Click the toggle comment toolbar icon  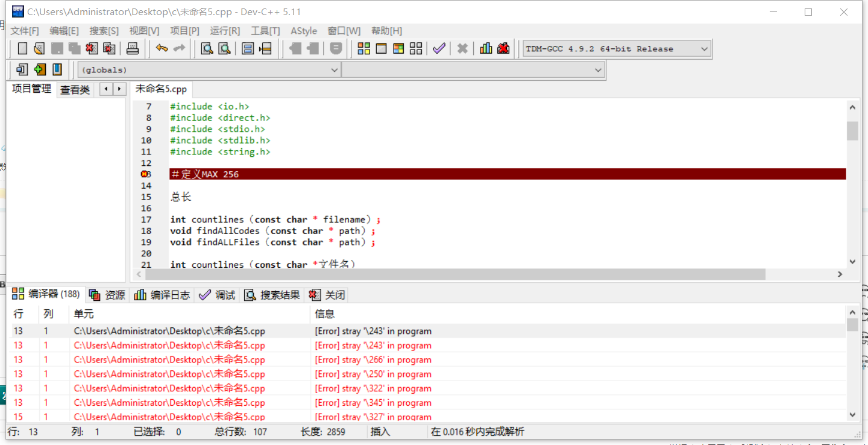[x=336, y=49]
